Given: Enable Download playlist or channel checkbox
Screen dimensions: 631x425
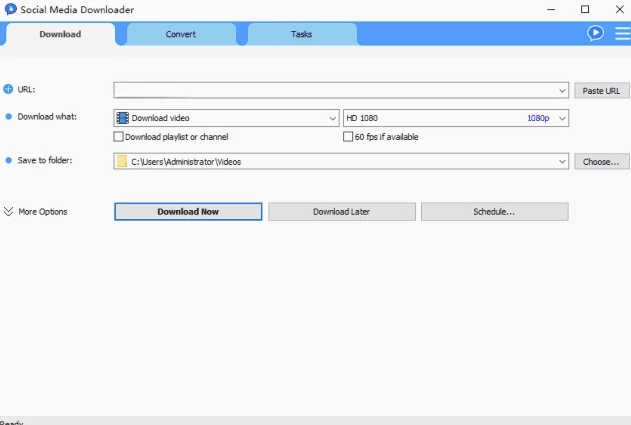Looking at the screenshot, I should pos(119,137).
